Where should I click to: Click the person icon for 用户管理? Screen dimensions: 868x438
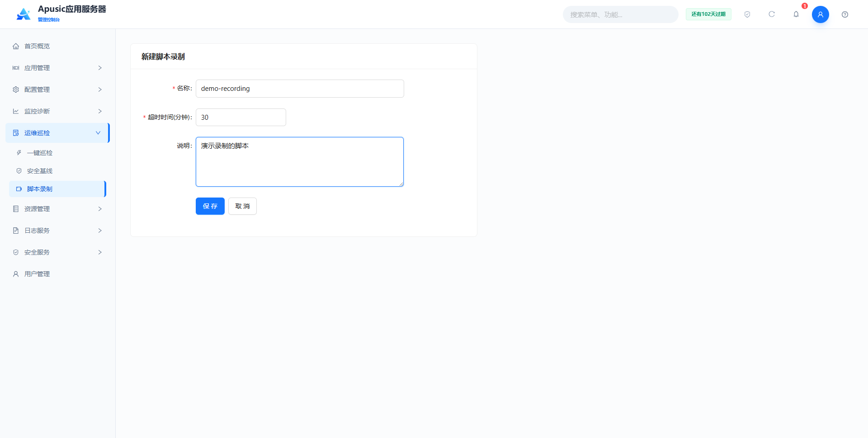[x=16, y=274]
